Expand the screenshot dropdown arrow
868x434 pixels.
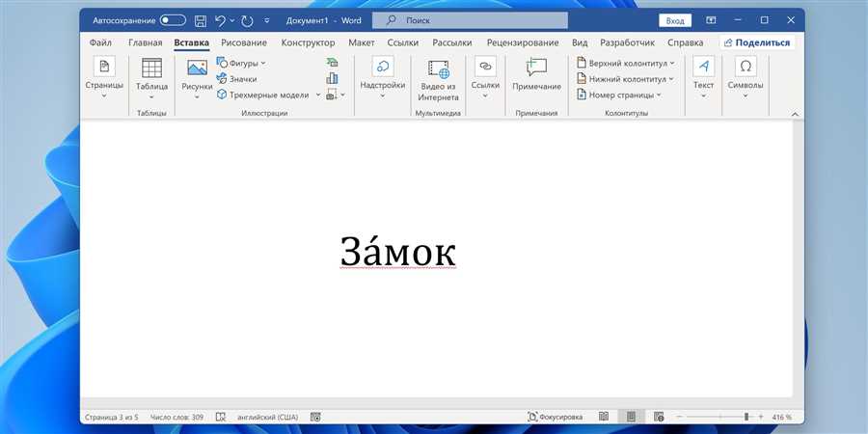342,95
